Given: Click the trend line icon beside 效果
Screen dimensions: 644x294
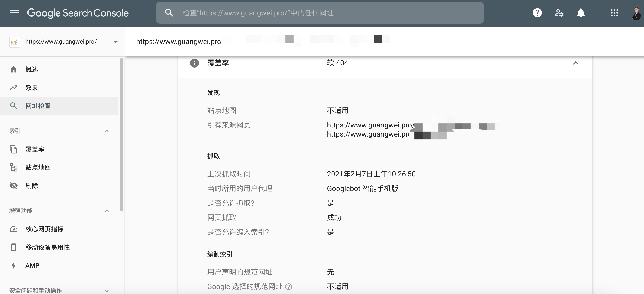Looking at the screenshot, I should (x=13, y=88).
